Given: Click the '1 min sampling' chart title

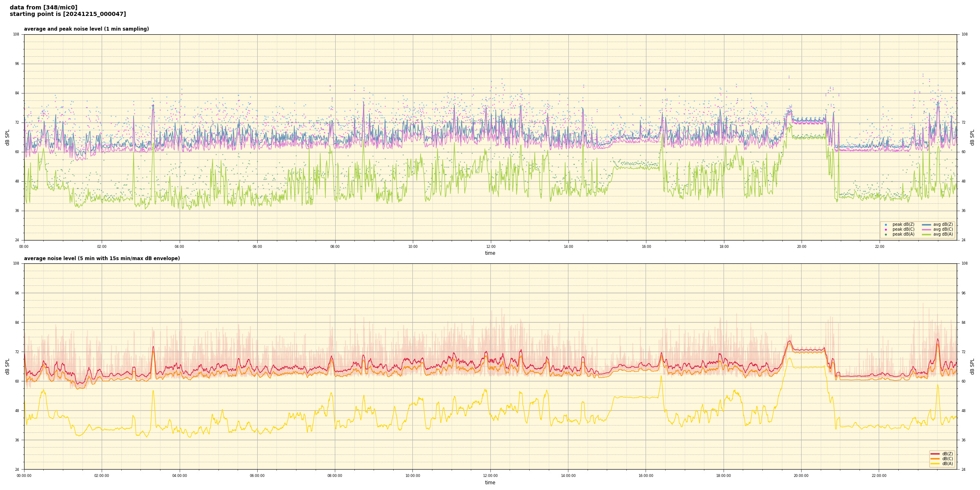Looking at the screenshot, I should click(x=86, y=29).
